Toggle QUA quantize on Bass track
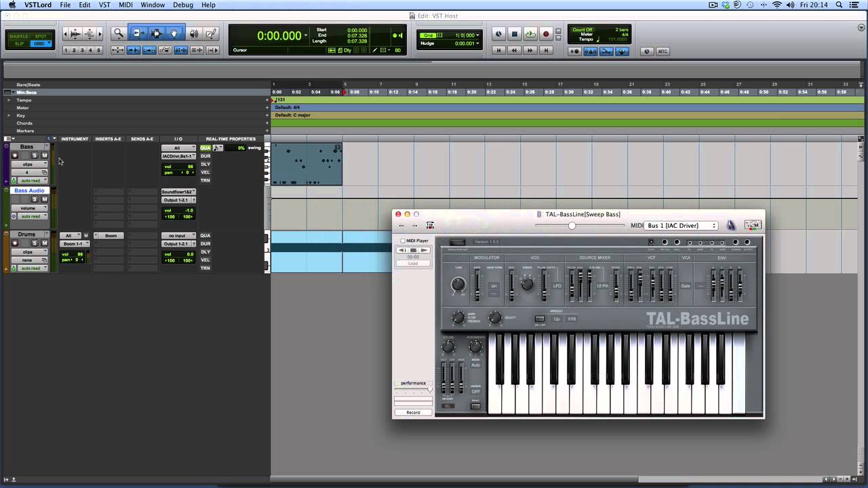868x488 pixels. click(205, 148)
